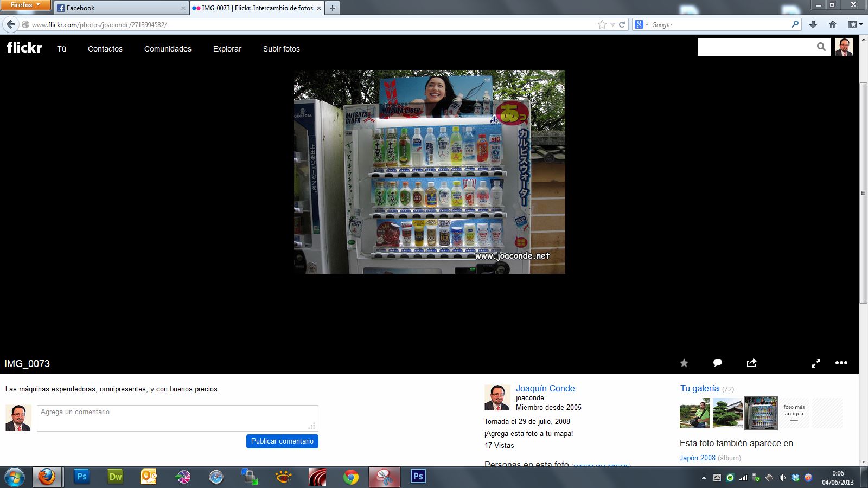Launch Safari from the taskbar

[x=216, y=477]
